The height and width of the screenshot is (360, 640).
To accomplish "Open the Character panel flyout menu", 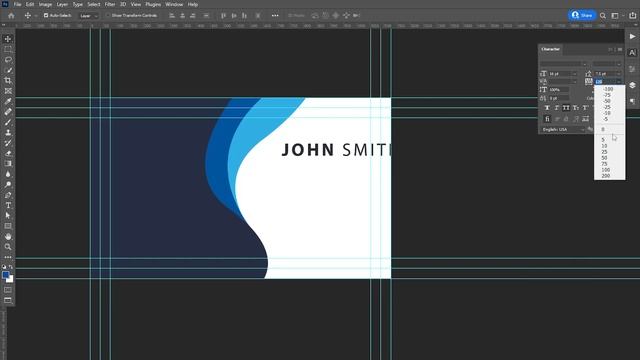I will tap(620, 49).
